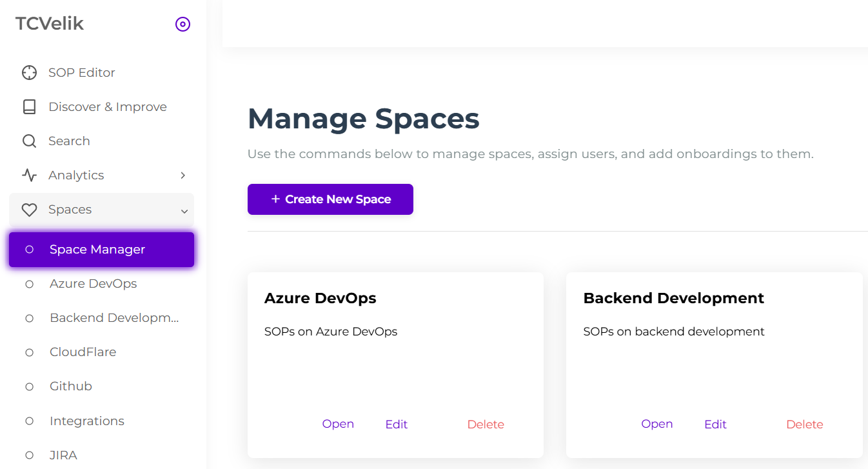Image resolution: width=868 pixels, height=469 pixels.
Task: Click the Discover & Improve book icon
Action: 29,107
